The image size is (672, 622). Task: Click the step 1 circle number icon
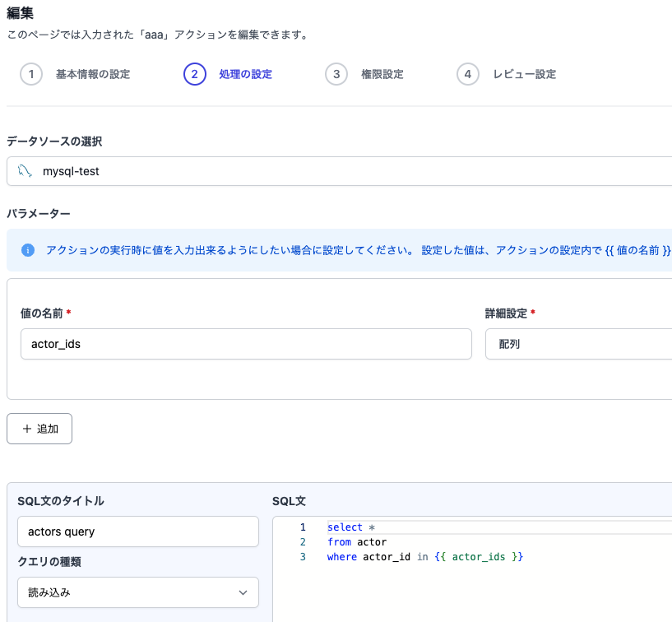(x=31, y=74)
